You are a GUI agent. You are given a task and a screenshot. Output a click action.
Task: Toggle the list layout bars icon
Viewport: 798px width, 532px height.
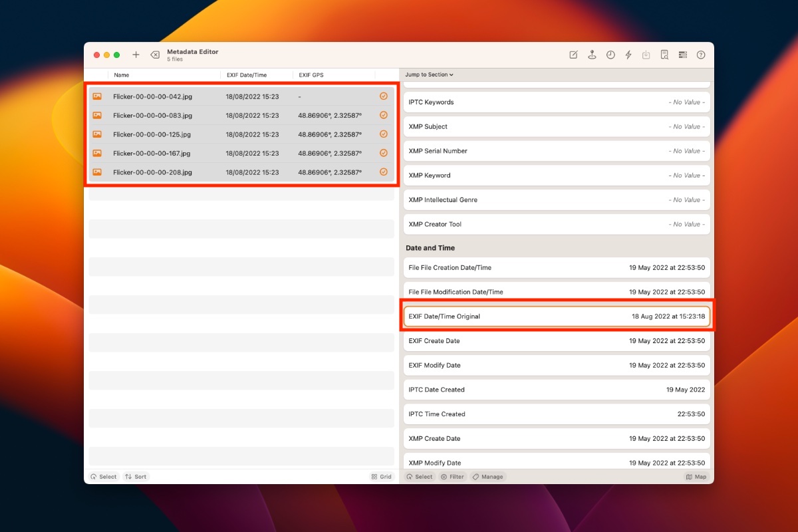coord(682,55)
